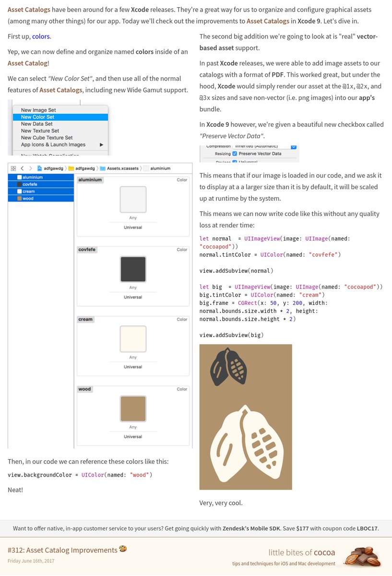Go back with the jump bar left chevron
Screen dimensions: 392x576
click(x=23, y=168)
